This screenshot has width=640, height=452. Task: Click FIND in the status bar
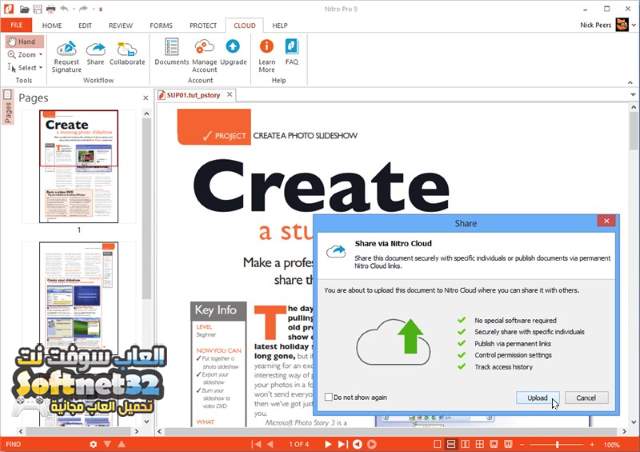pos(13,444)
